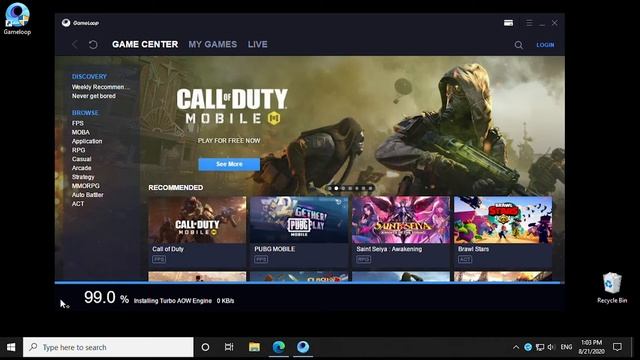The height and width of the screenshot is (360, 640).
Task: Click the window mode icon in title bar
Action: point(508,23)
